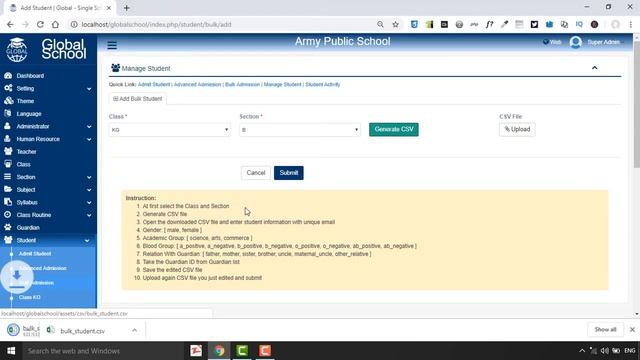Go to the browser home page
This screenshot has width=640, height=360.
pyautogui.click(x=55, y=24)
